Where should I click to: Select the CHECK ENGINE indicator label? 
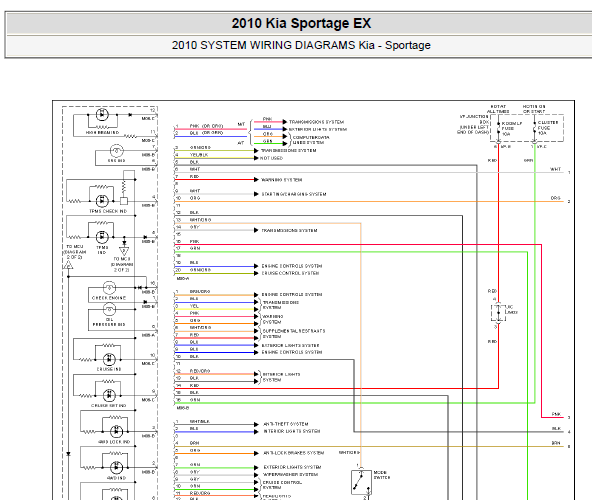pos(109,298)
